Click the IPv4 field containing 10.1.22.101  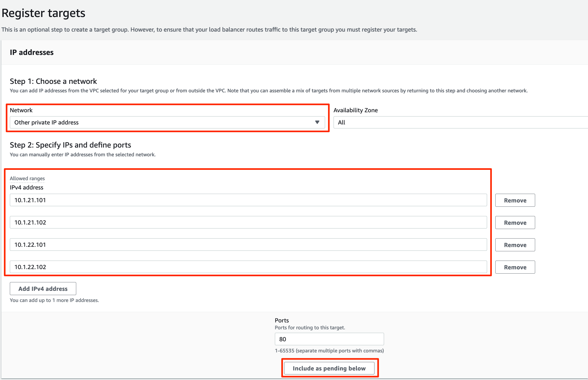[248, 245]
